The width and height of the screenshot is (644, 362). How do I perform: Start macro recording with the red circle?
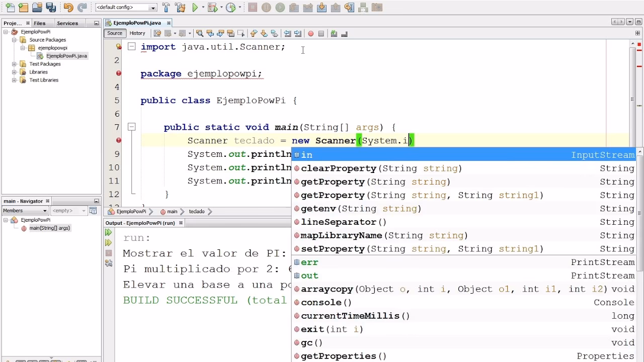310,33
